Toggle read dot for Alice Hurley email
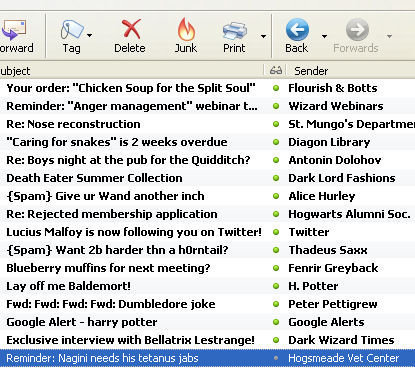The width and height of the screenshot is (415, 369). click(x=276, y=196)
